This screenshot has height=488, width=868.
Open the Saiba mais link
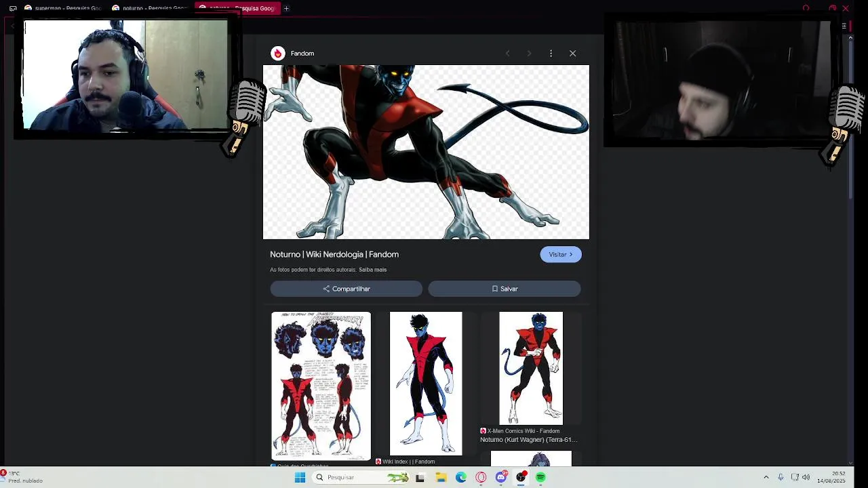(x=372, y=270)
